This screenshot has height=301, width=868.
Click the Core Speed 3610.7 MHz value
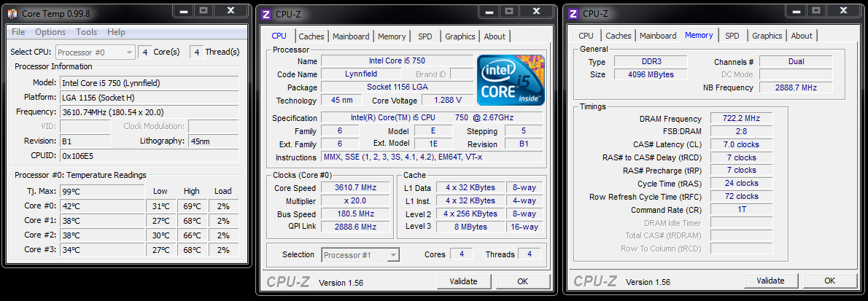(x=354, y=187)
